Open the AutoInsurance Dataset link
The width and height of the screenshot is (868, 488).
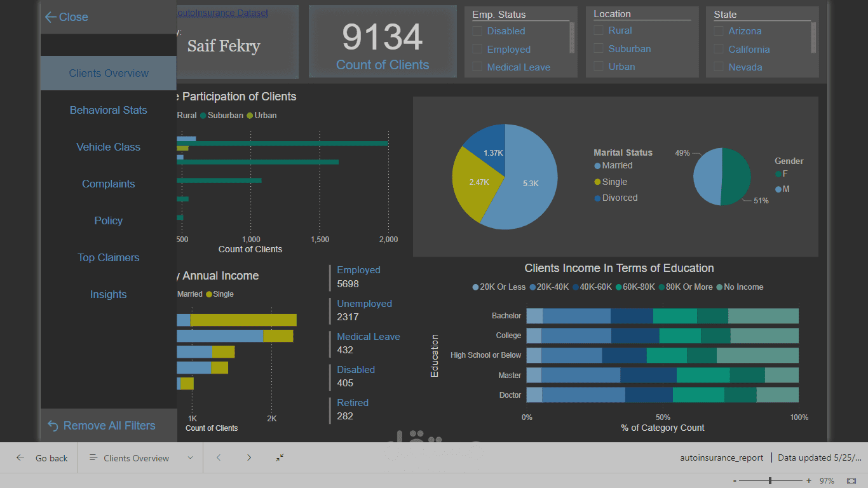222,13
